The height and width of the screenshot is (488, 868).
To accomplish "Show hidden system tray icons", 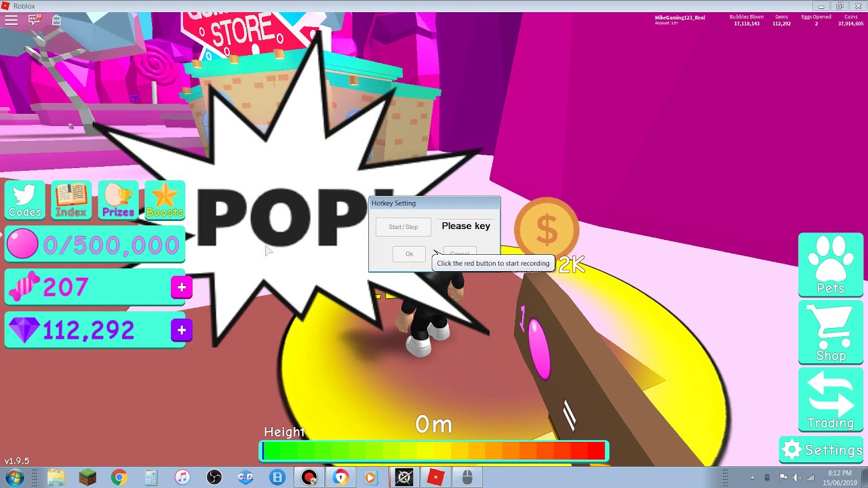I will (752, 478).
